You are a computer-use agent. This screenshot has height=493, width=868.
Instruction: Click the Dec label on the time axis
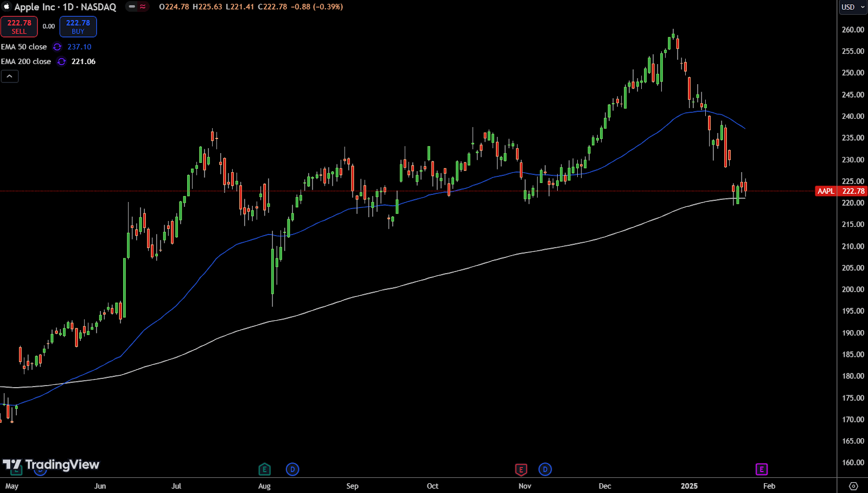pos(605,486)
